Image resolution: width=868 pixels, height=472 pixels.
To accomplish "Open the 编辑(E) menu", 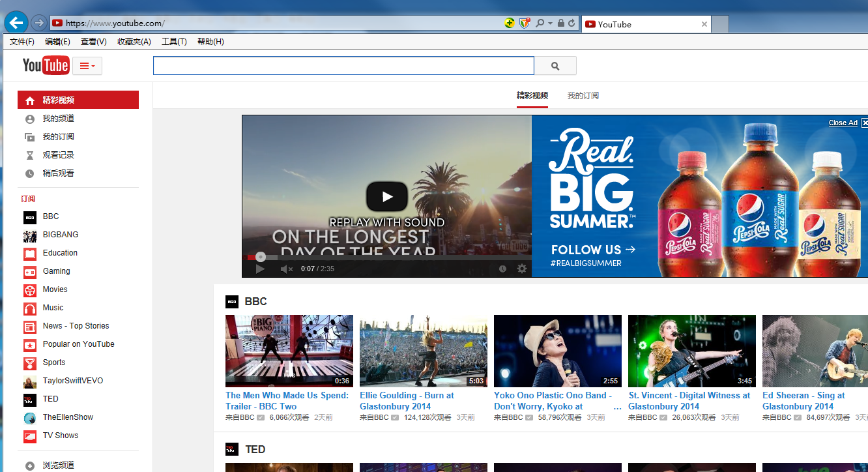I will pos(57,42).
